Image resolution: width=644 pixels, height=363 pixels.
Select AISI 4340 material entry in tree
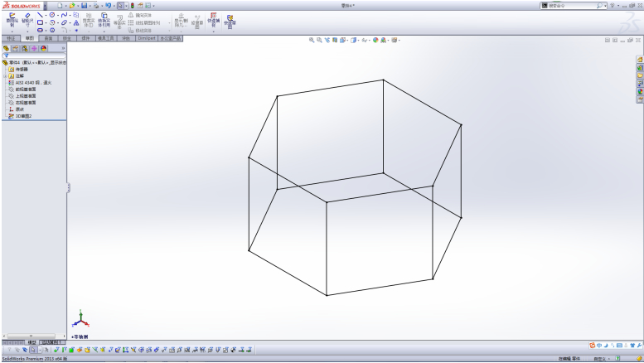33,83
